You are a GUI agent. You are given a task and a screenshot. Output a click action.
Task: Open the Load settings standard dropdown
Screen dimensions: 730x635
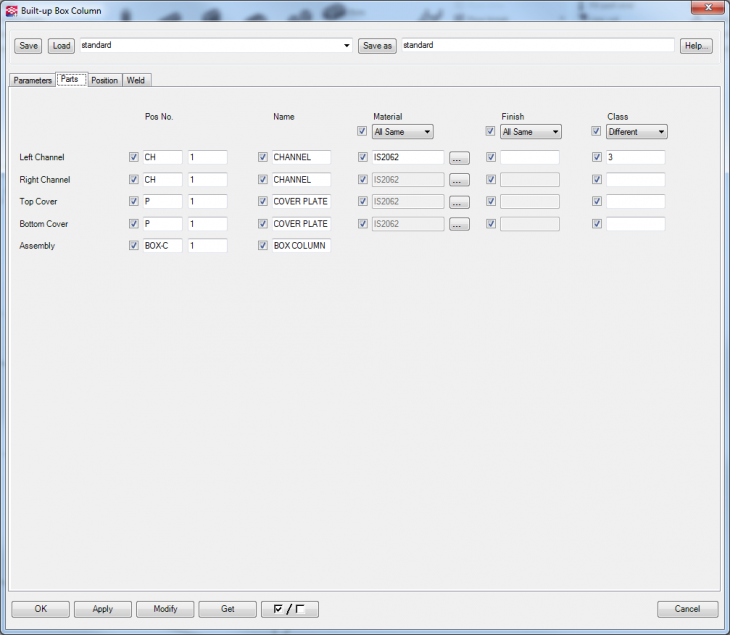coord(346,46)
